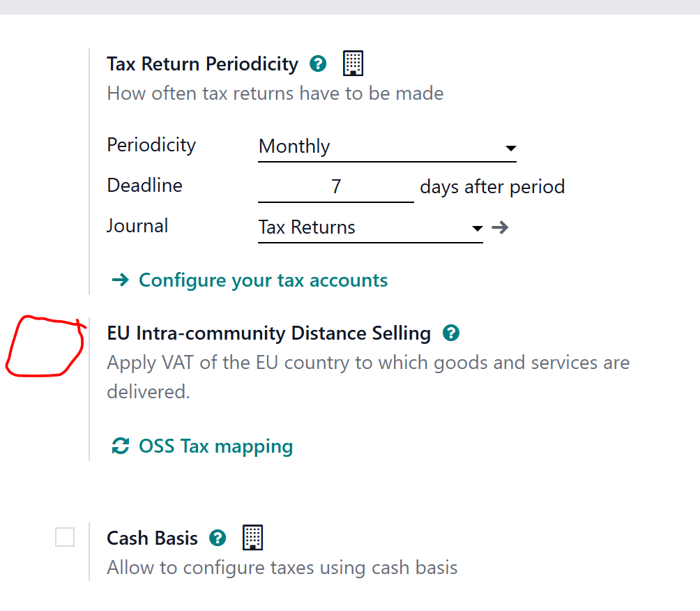
Task: Click help icon beside Tax Return Periodicity
Action: 318,64
